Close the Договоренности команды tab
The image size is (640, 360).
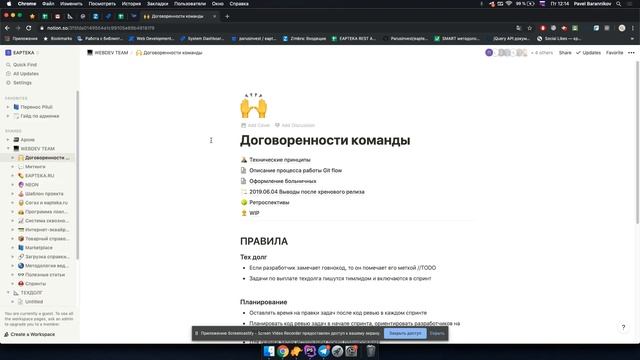[x=214, y=16]
